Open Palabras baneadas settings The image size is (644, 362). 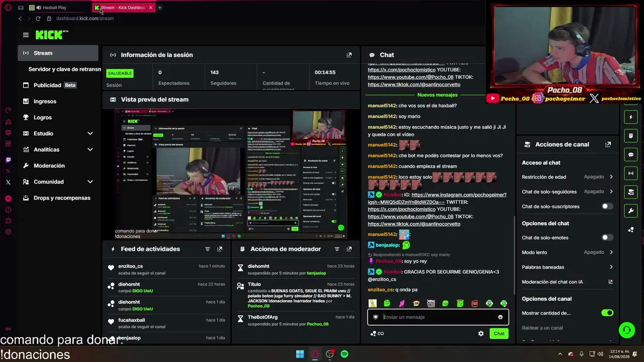568,267
